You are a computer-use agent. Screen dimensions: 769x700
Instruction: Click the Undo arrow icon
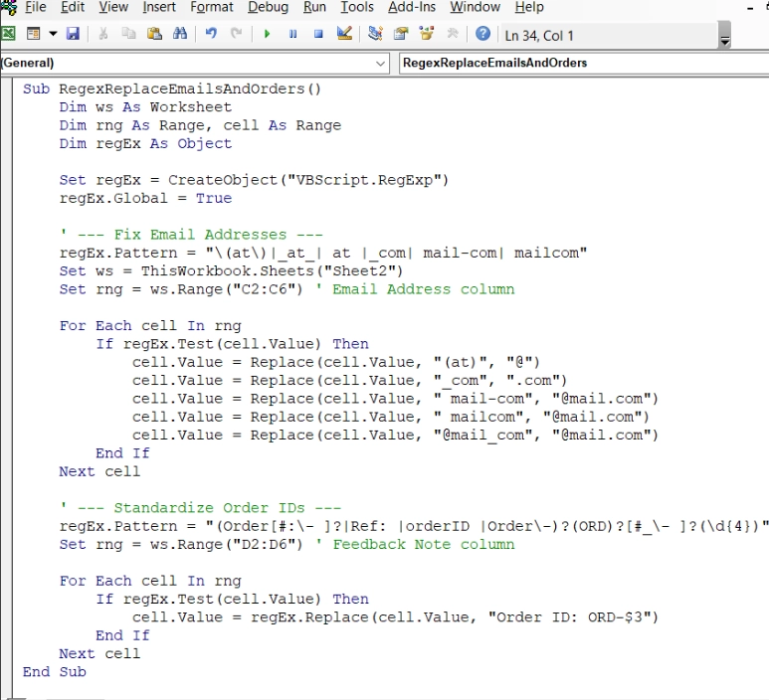click(211, 35)
